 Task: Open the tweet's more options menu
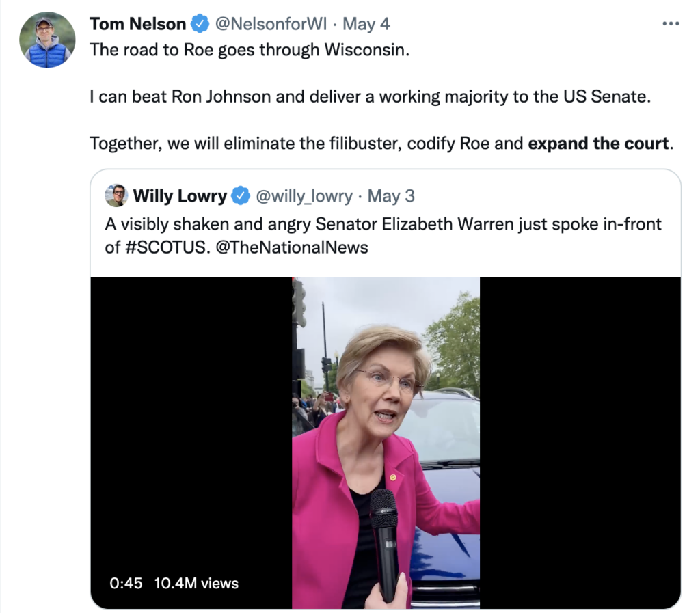click(671, 24)
